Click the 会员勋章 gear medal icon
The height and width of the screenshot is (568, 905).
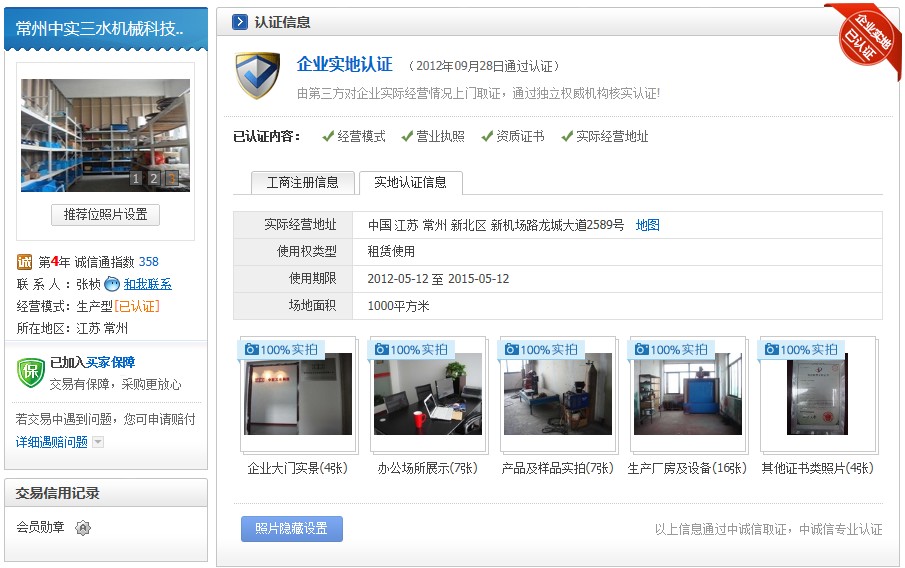tap(83, 527)
